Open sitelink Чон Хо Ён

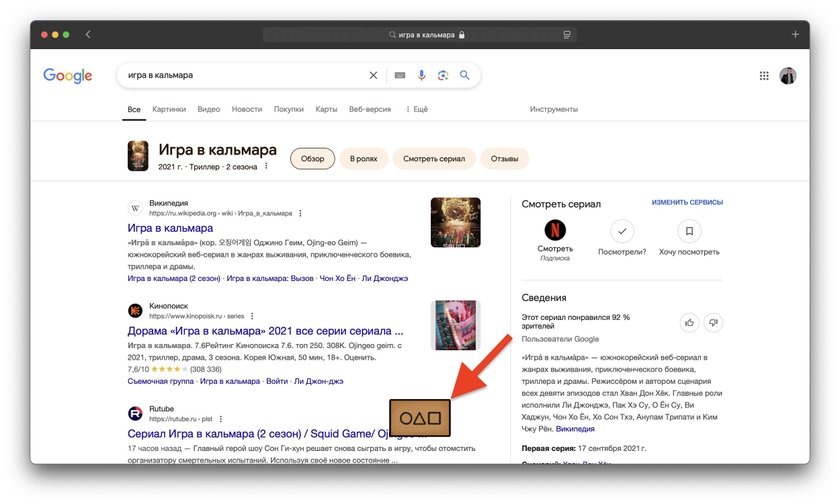[x=338, y=279]
